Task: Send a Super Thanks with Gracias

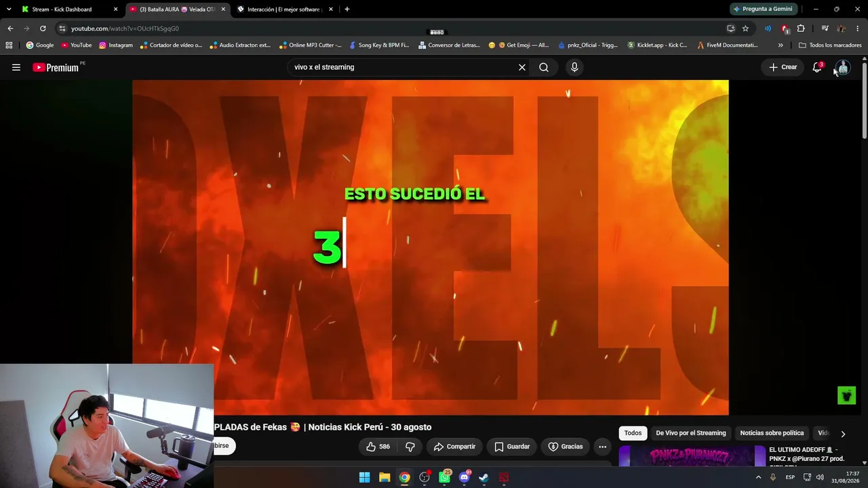Action: coord(566,447)
